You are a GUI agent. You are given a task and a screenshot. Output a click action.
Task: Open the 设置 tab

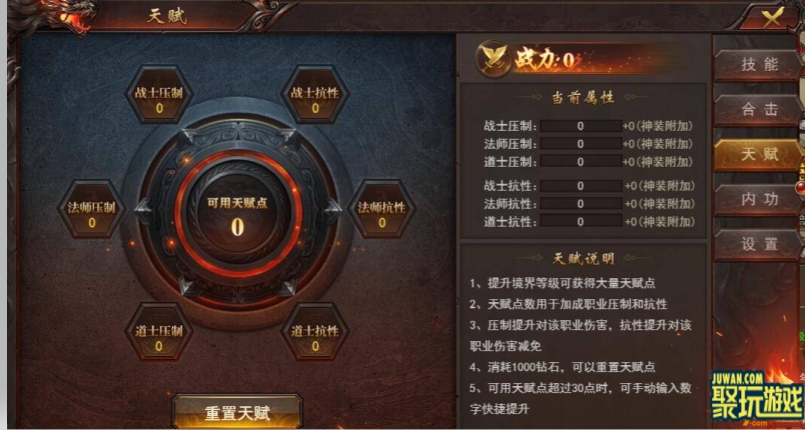pyautogui.click(x=759, y=244)
